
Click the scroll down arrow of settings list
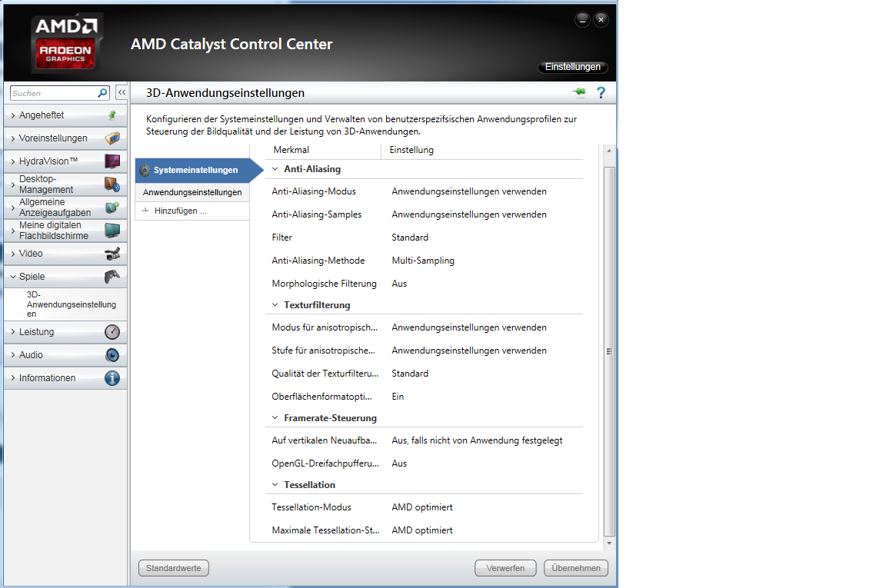[x=609, y=543]
